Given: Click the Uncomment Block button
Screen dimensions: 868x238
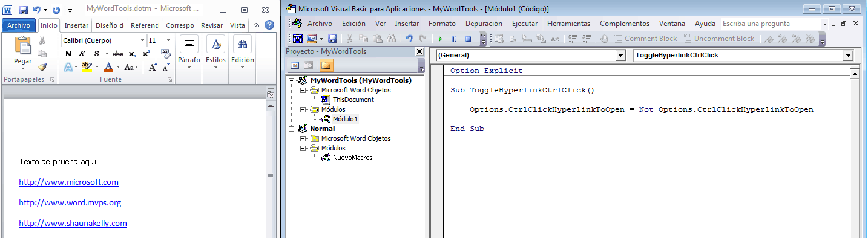Looking at the screenshot, I should pos(718,39).
